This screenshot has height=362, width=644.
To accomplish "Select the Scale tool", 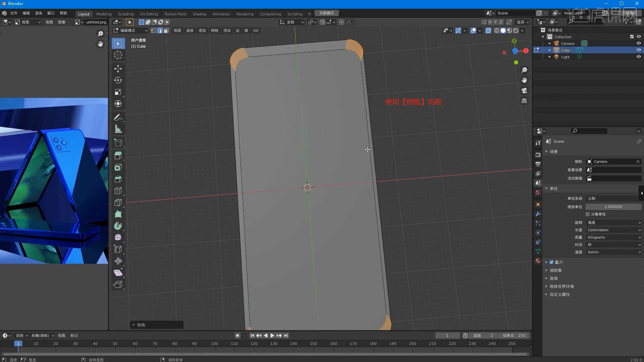I will coord(118,92).
